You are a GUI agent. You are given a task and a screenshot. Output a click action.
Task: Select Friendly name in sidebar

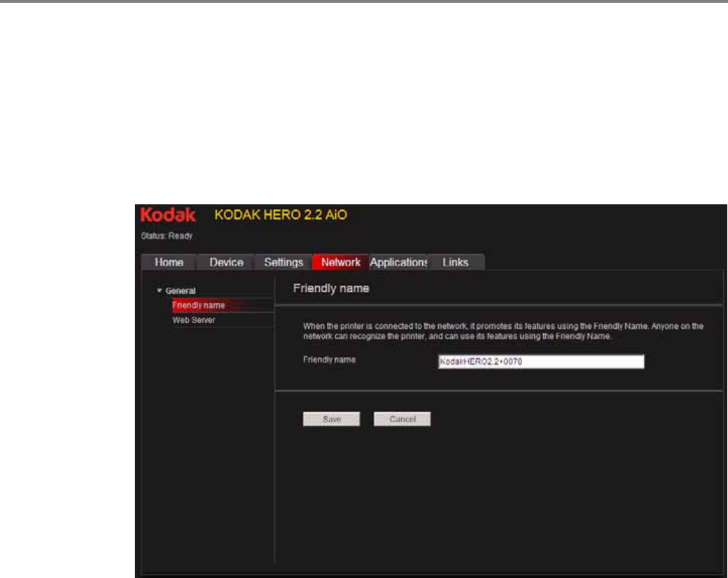222,306
